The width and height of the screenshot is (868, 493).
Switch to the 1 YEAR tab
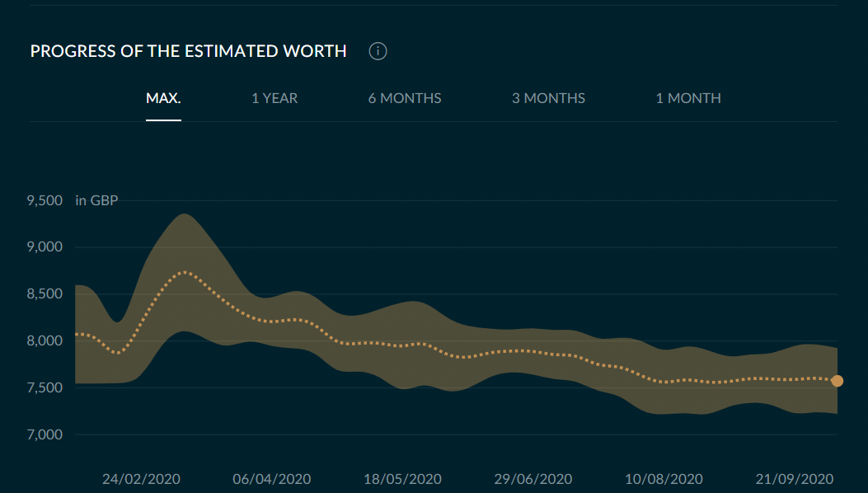274,98
